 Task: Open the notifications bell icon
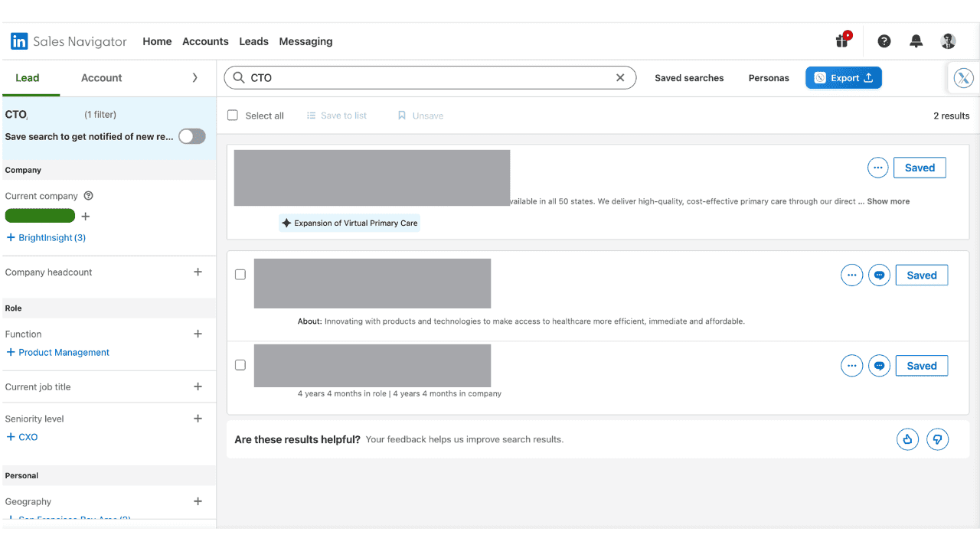coord(916,41)
